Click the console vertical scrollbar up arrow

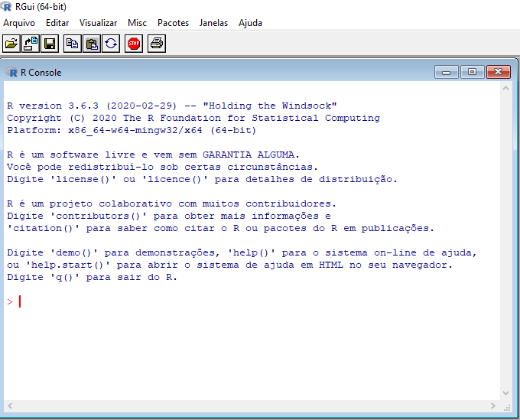pos(505,90)
